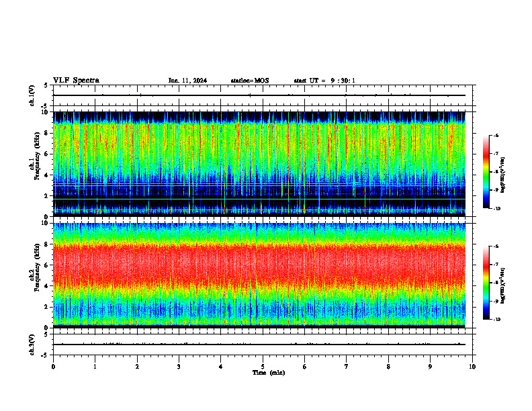Click the "4" kHz tick label of the ch.2 spectrogram
This screenshot has width=532, height=411.
tap(47, 286)
